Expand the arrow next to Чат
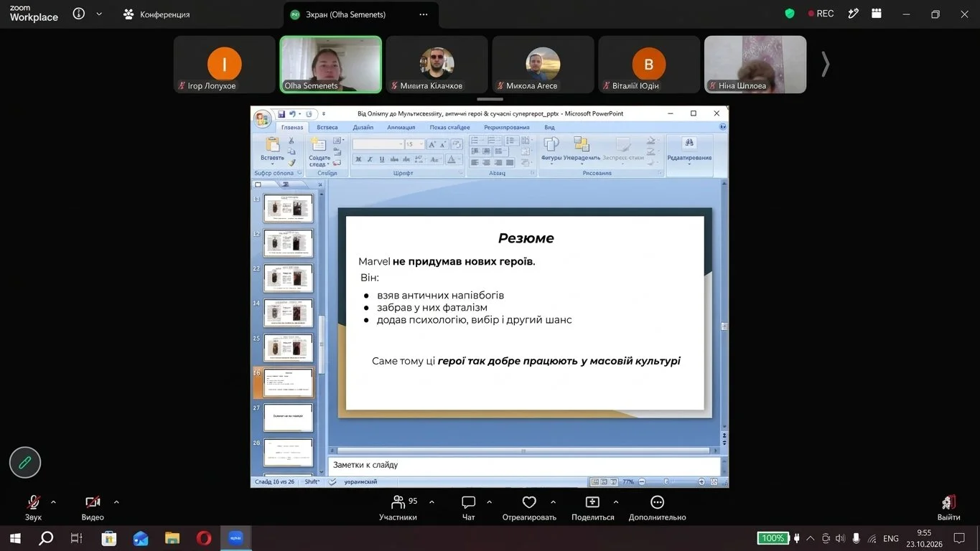This screenshot has height=551, width=980. pyautogui.click(x=490, y=501)
